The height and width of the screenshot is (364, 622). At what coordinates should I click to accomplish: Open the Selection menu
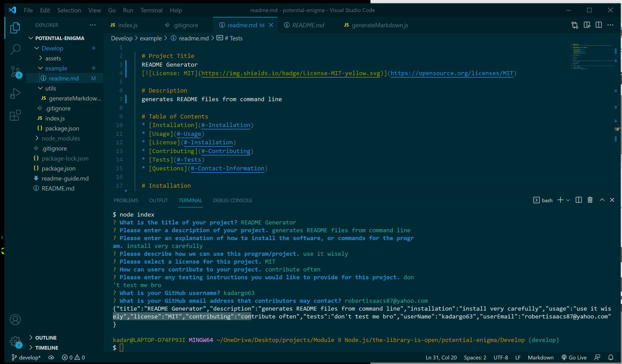click(69, 10)
